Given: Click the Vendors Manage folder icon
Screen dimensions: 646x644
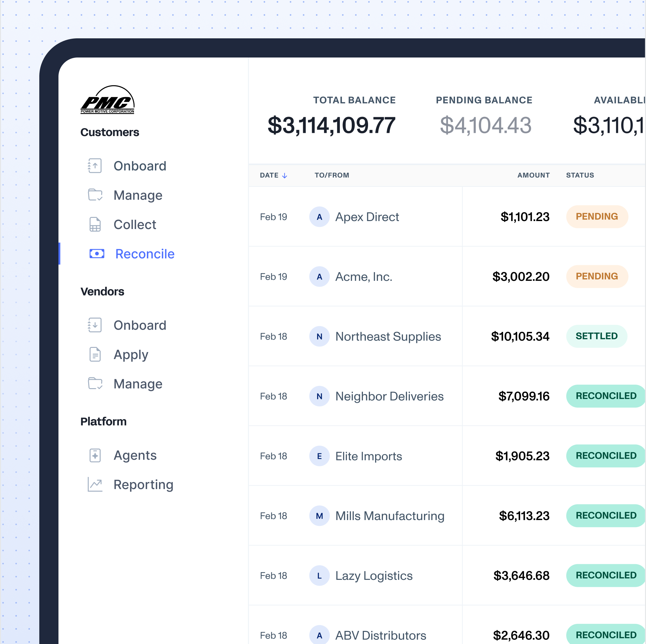Looking at the screenshot, I should [95, 384].
